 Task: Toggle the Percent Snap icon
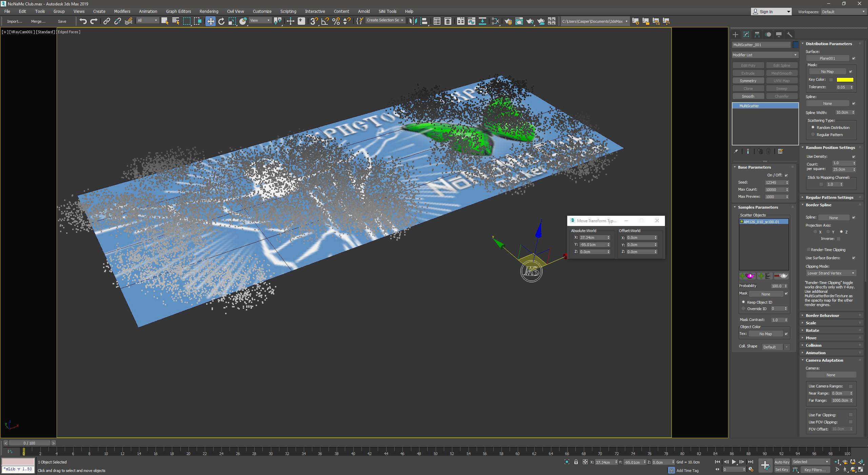tap(336, 21)
